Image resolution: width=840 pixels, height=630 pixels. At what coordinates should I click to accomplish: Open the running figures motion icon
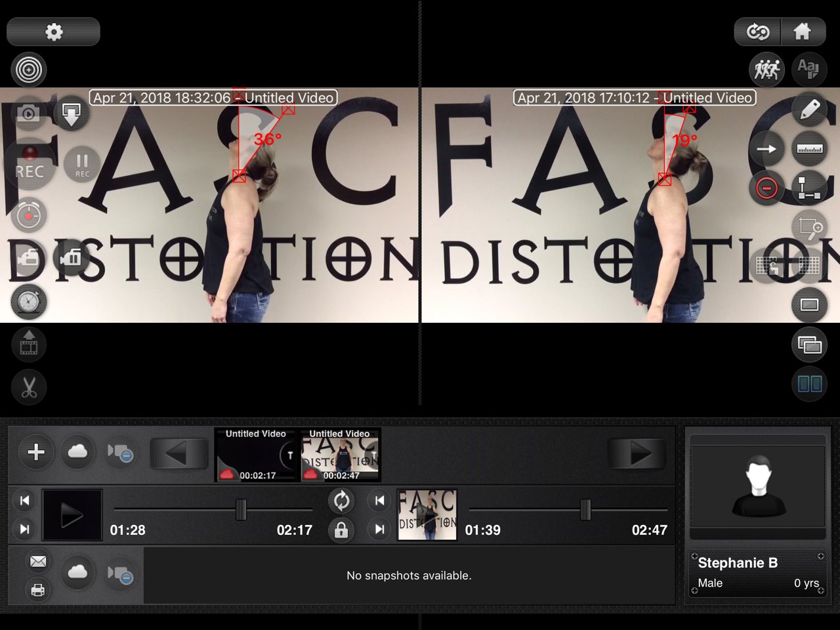click(766, 69)
